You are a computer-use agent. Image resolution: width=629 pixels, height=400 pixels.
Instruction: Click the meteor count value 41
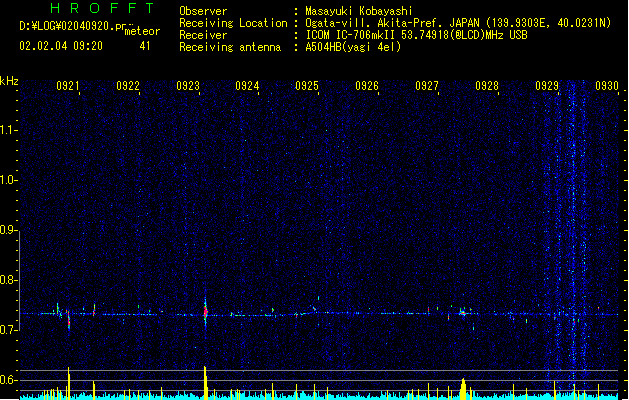coord(145,46)
